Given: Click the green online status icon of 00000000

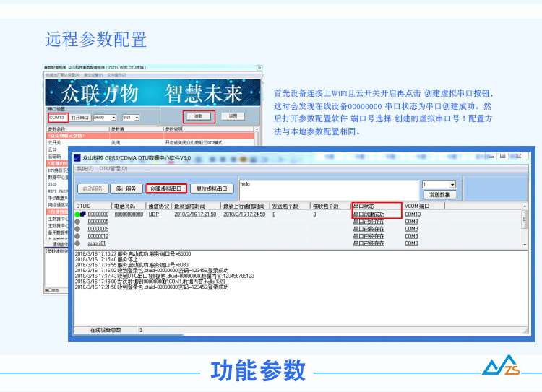Looking at the screenshot, I should coord(77,214).
